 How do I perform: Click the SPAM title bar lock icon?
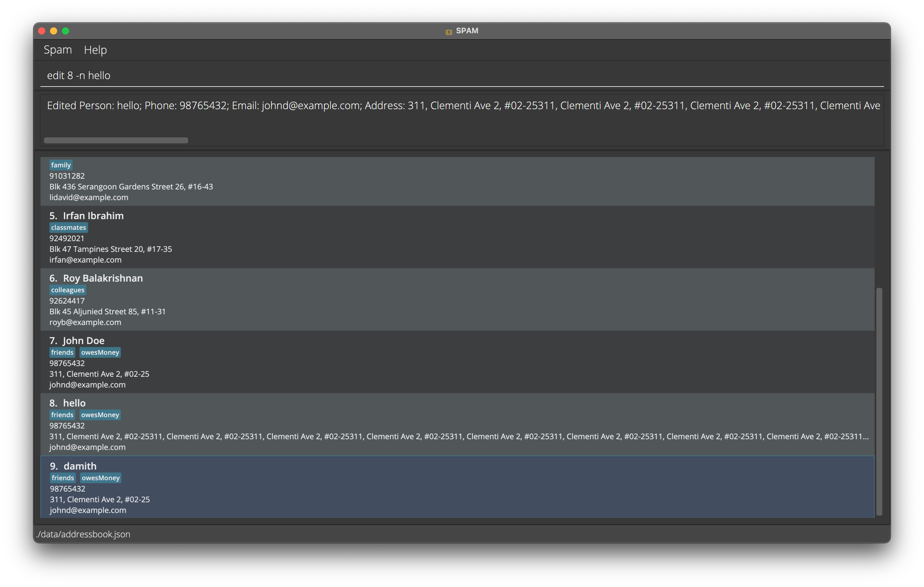[x=449, y=32]
